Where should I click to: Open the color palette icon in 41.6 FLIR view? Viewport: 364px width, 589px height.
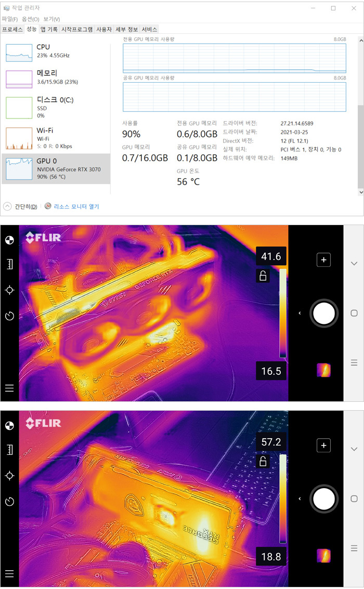[x=9, y=240]
